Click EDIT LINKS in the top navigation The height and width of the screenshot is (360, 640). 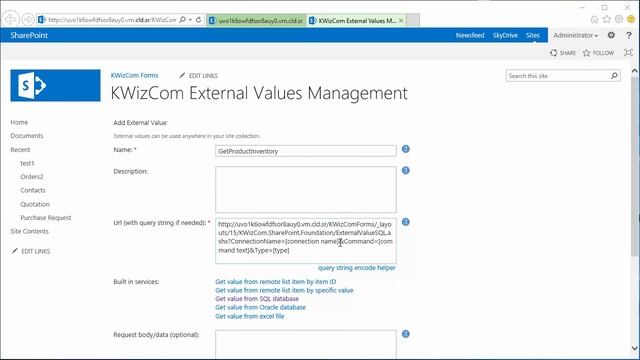199,76
